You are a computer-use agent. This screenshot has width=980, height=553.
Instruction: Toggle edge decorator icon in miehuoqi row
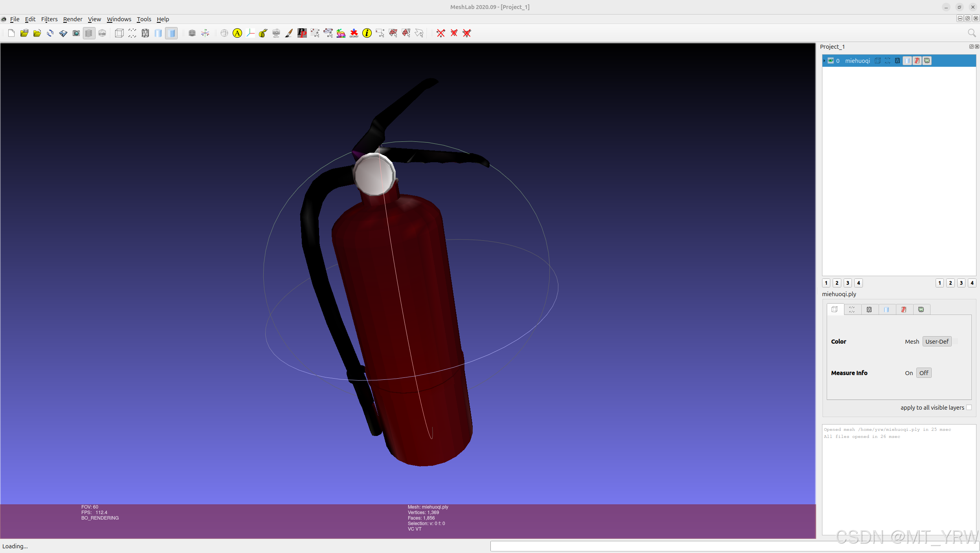(x=927, y=60)
